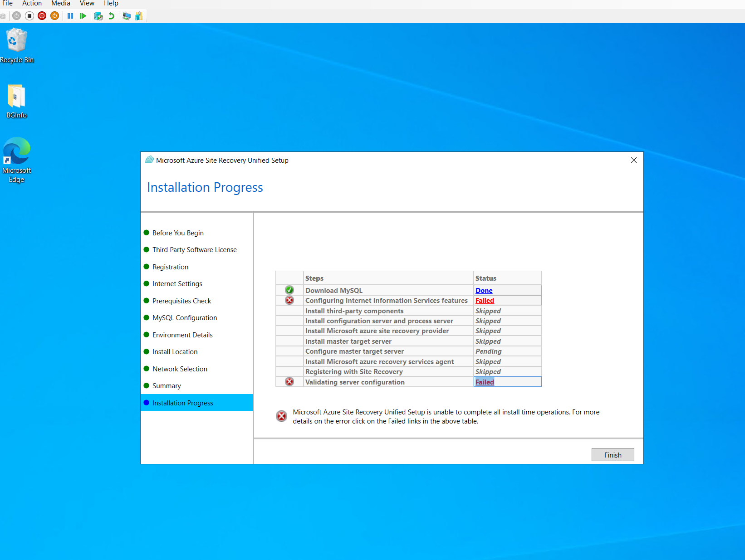Stop the virtual machine with the black square icon

(29, 16)
